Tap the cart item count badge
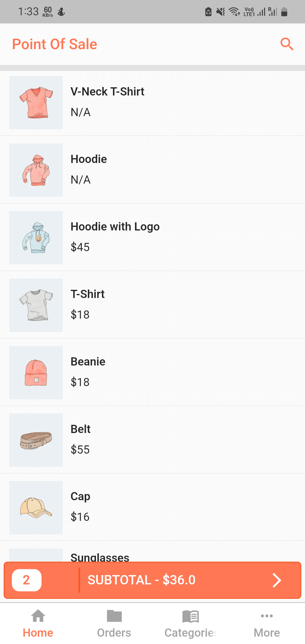 (27, 580)
